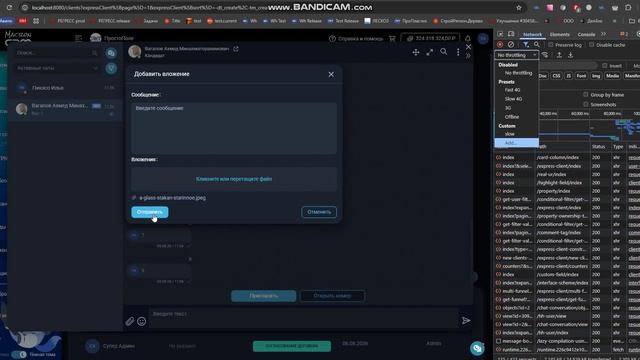Click the Справка и помощь help link
Image resolution: width=640 pixels, height=360 pixels.
coord(356,38)
